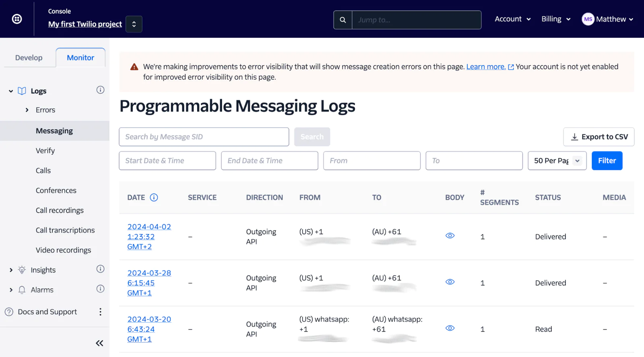Image resolution: width=644 pixels, height=357 pixels.
Task: Click the Export to CSV button
Action: point(599,137)
